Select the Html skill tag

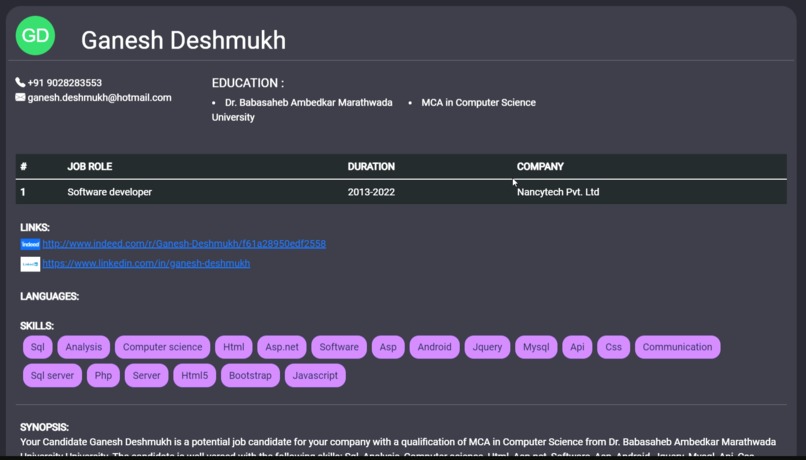234,347
